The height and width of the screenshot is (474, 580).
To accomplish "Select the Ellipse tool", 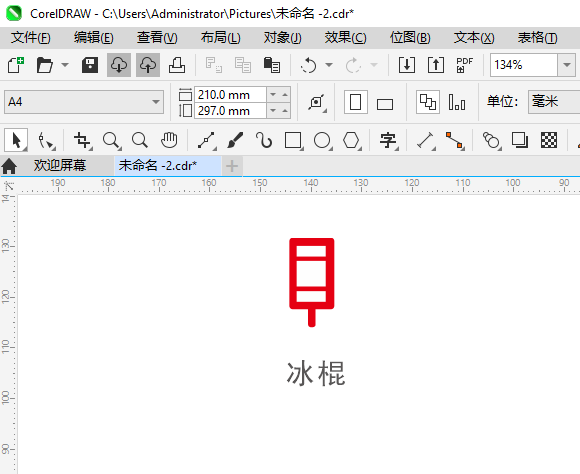I will 323,141.
